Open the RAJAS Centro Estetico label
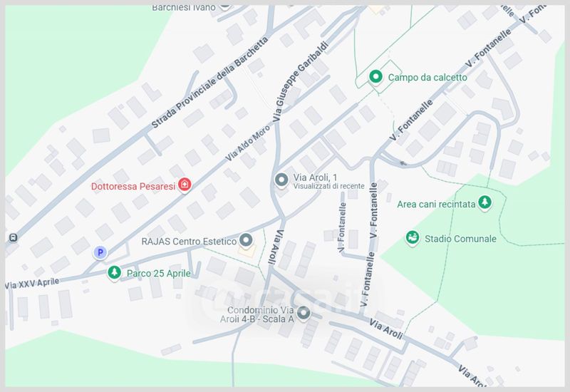 (x=189, y=242)
